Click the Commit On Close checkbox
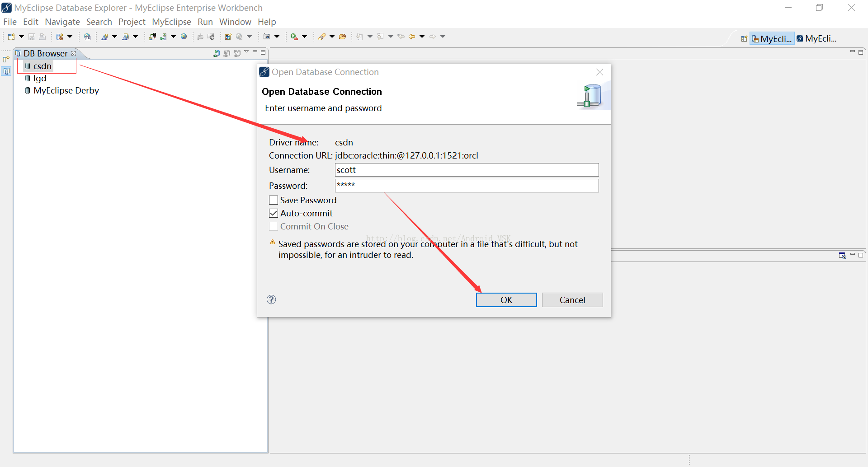Screen dimensions: 868x467 [274, 226]
